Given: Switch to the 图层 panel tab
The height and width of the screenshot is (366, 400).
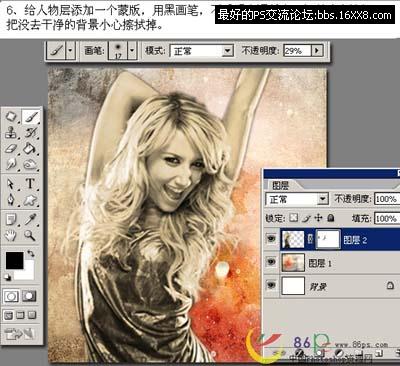Looking at the screenshot, I should point(281,185).
